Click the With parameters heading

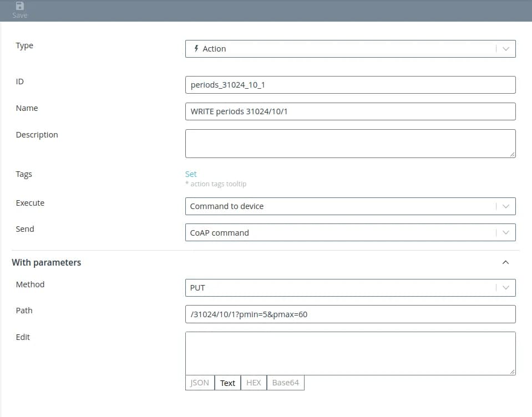click(x=47, y=262)
